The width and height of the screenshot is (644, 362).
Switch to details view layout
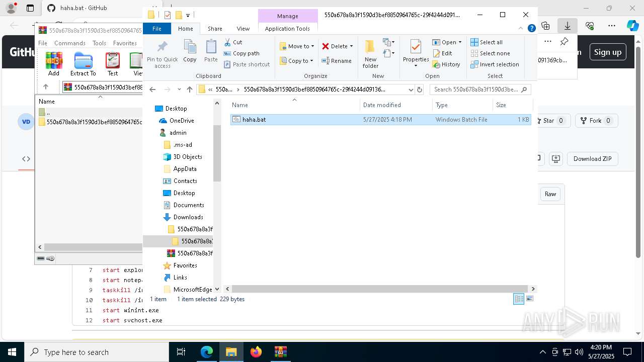(519, 299)
